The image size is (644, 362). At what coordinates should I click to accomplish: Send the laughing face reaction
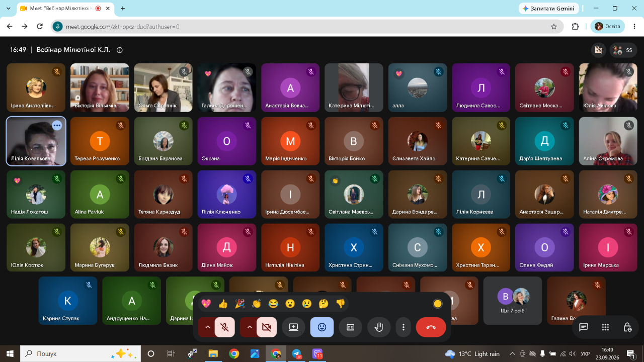tap(273, 304)
